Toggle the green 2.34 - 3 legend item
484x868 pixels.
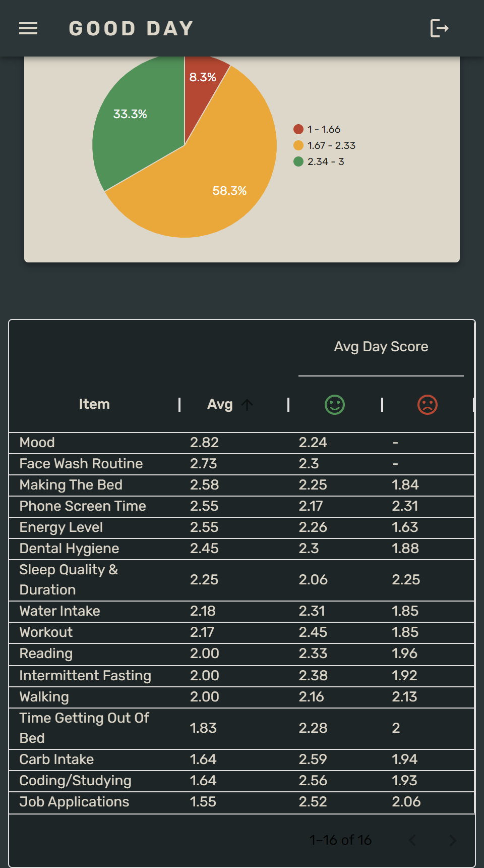(x=319, y=161)
